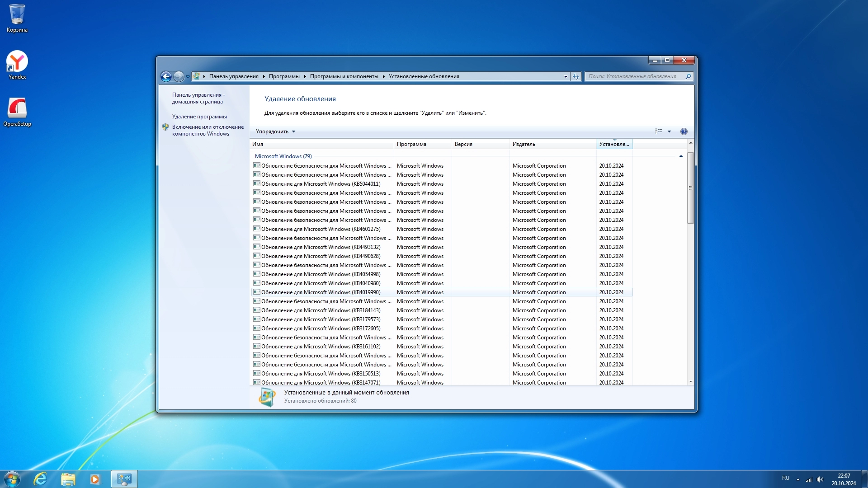The width and height of the screenshot is (868, 488).
Task: Click the Refresh address bar button
Action: click(576, 76)
